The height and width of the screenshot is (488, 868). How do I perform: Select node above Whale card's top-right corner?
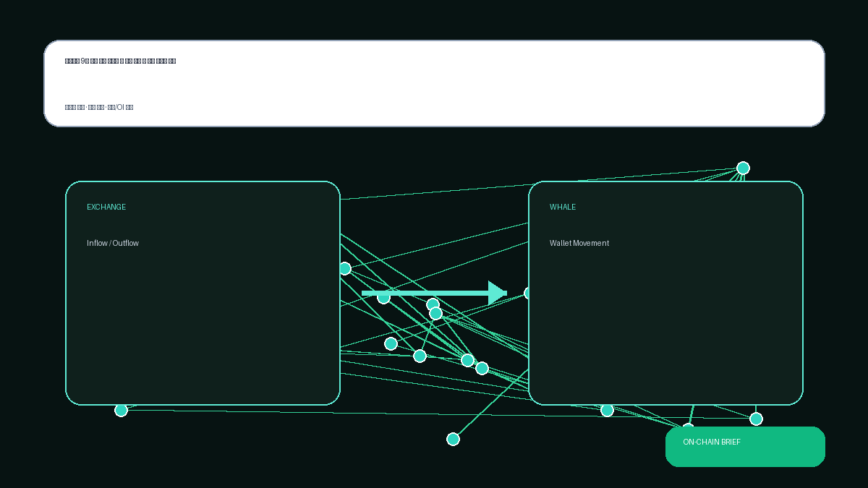(743, 168)
